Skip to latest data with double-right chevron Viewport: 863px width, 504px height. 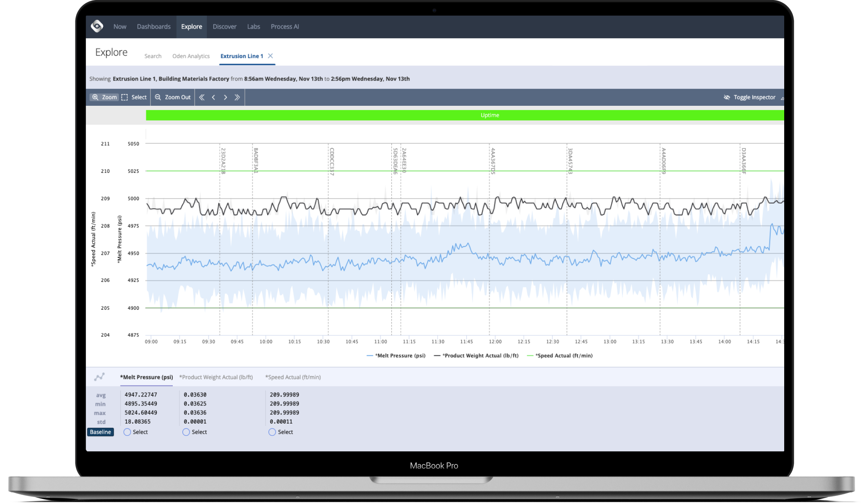238,97
